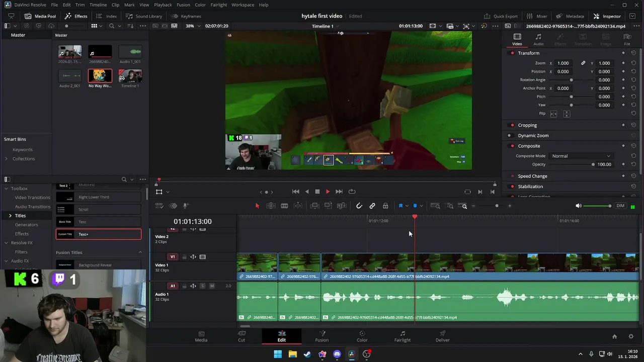Click the Quick Export button

(500, 16)
